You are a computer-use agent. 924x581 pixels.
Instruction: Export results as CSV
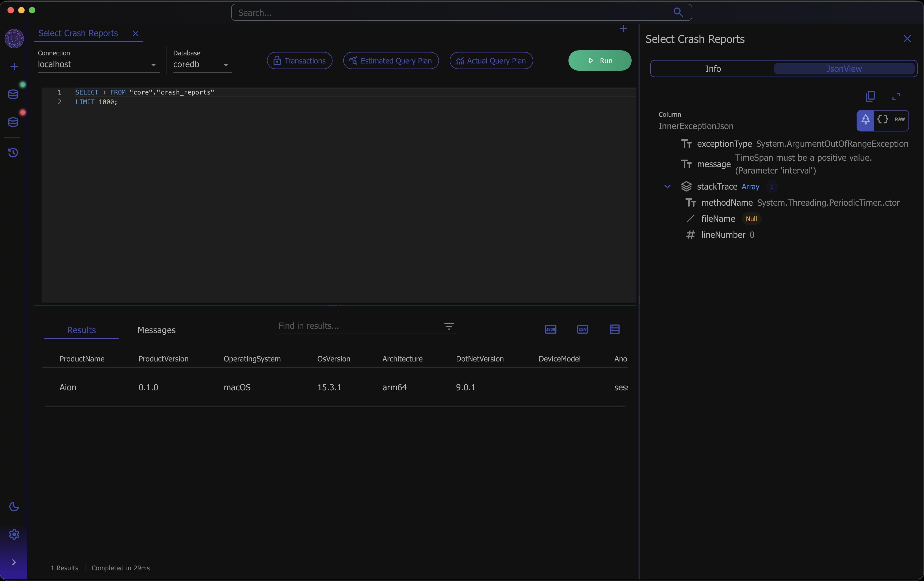pos(582,329)
